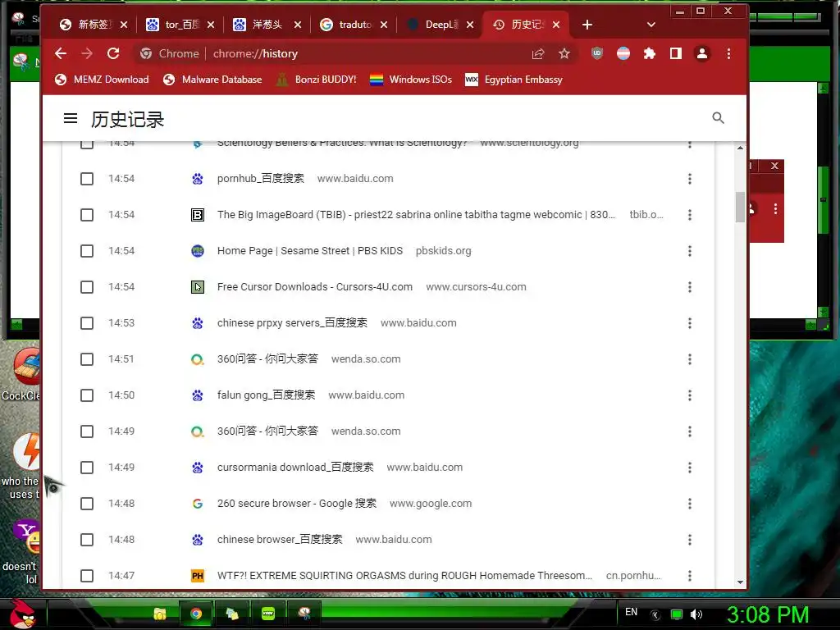Click the history scrollbar up arrow
Image resolution: width=840 pixels, height=630 pixels.
(740, 148)
